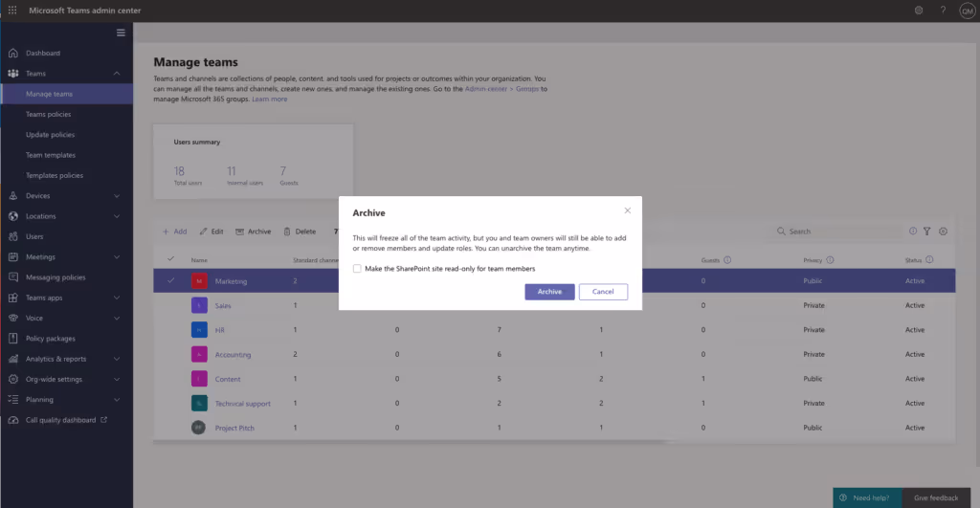
Task: Click the HR team avatar icon
Action: tap(199, 330)
